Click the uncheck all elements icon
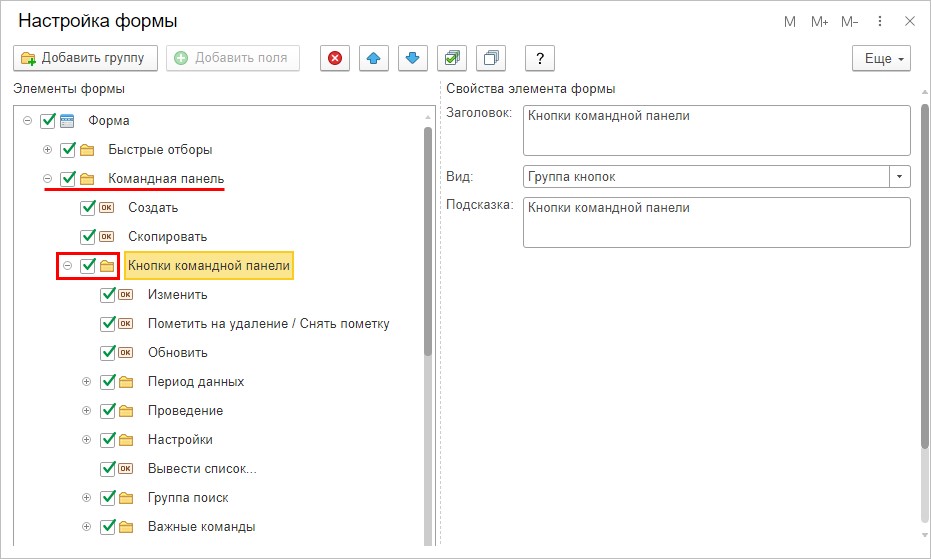The width and height of the screenshot is (931, 559). tap(491, 58)
